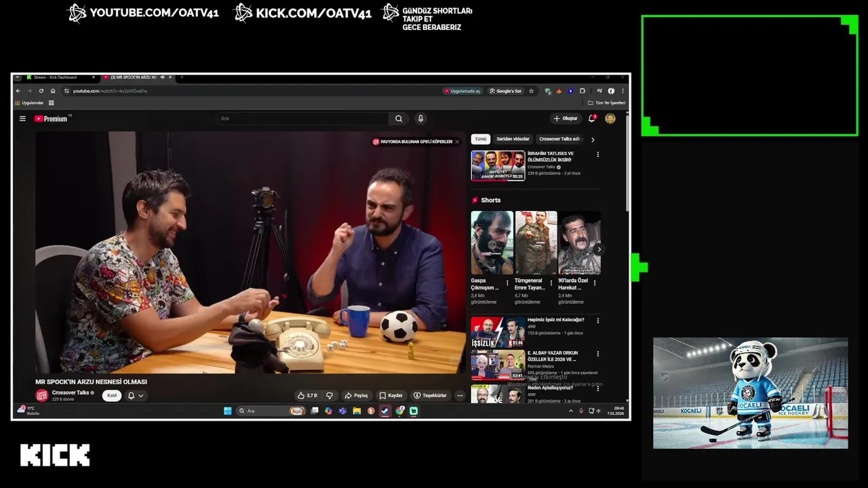Open options for İbrahim Tatlıses video
Viewport: 868px width, 488px height.
[597, 155]
